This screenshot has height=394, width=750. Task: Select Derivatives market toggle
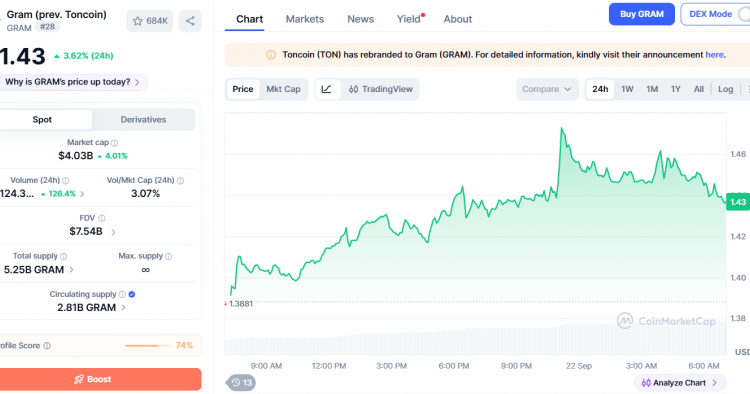143,120
